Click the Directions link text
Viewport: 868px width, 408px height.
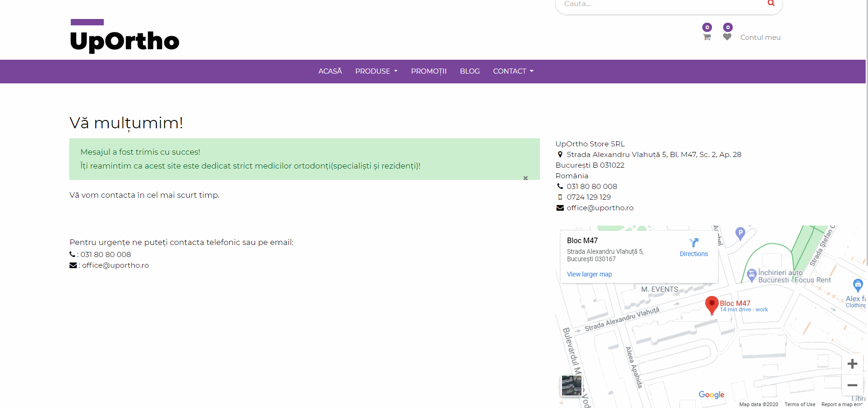click(x=693, y=254)
